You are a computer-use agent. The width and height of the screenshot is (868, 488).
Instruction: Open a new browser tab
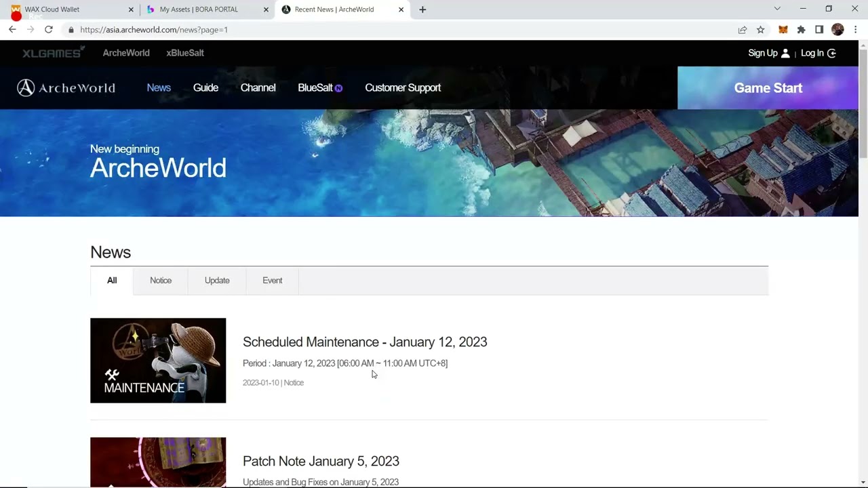[422, 9]
